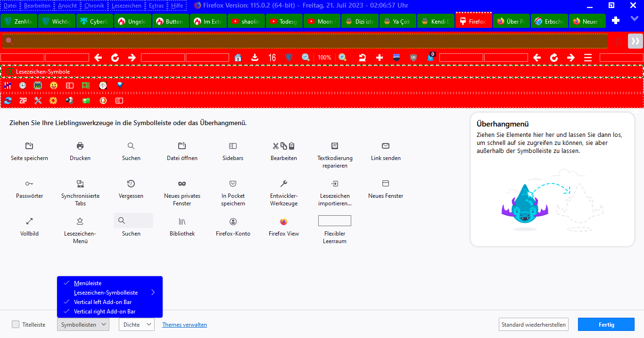The height and width of the screenshot is (338, 644).
Task: Open the 'Extras' menu
Action: [157, 6]
